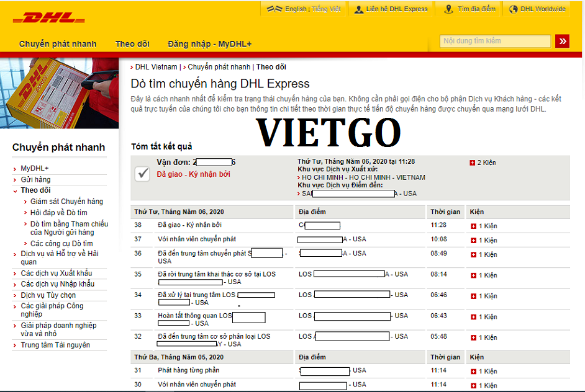The width and height of the screenshot is (585, 392).
Task: Click the red search arrow button
Action: tap(563, 41)
